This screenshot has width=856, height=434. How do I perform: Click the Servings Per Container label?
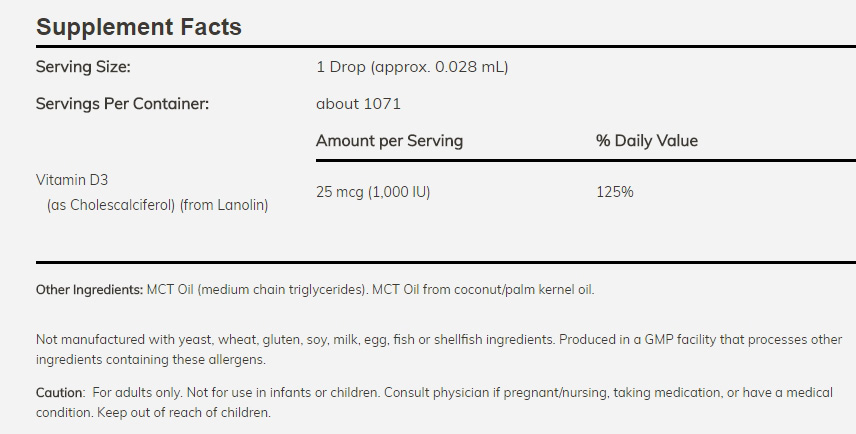pos(122,104)
